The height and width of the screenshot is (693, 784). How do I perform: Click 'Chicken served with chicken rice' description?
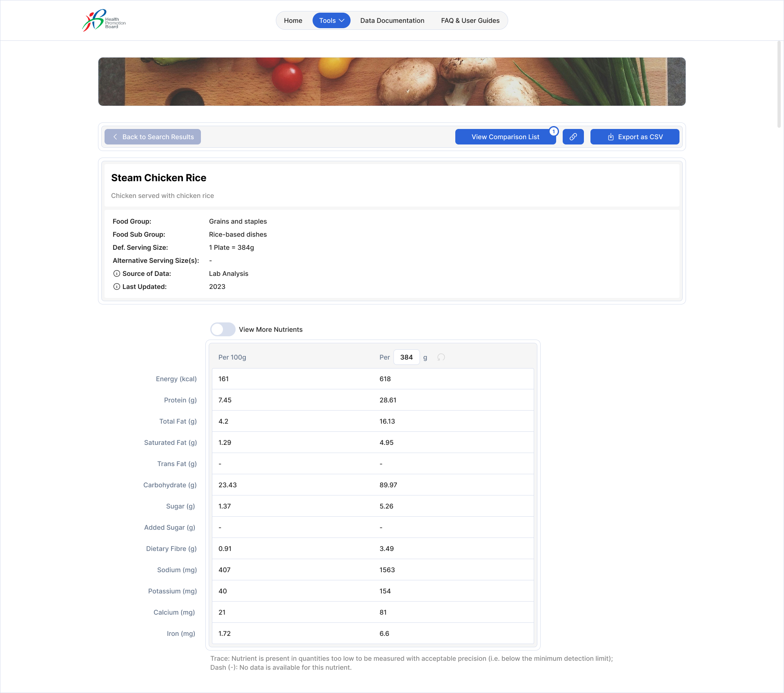click(163, 195)
